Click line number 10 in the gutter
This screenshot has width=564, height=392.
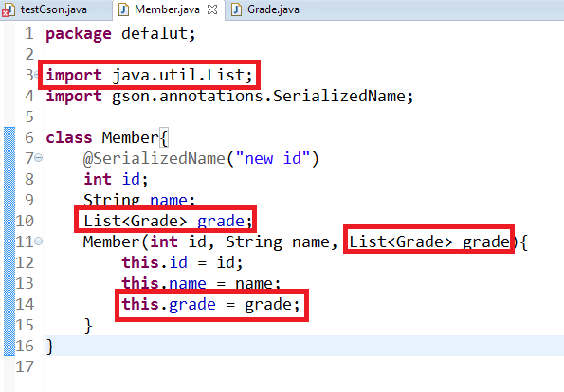(25, 221)
